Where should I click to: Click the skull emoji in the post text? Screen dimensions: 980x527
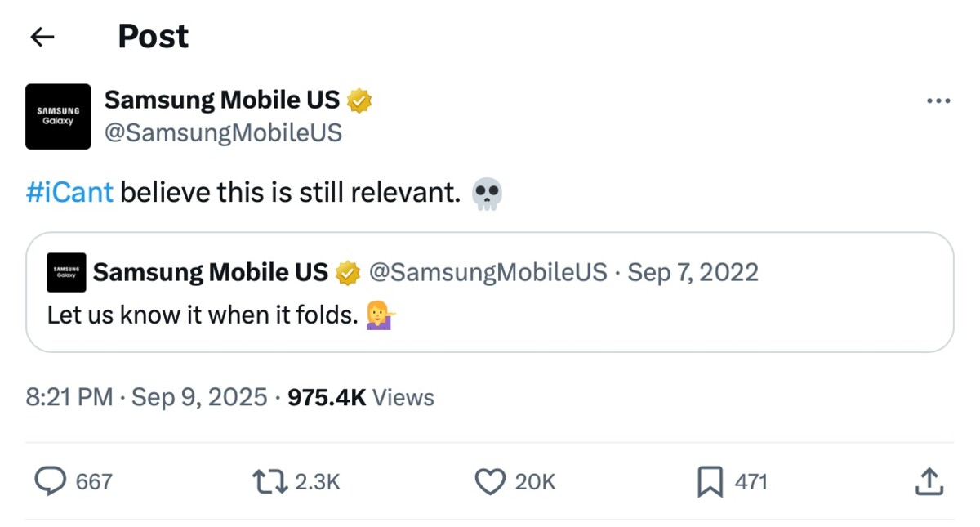pos(488,194)
